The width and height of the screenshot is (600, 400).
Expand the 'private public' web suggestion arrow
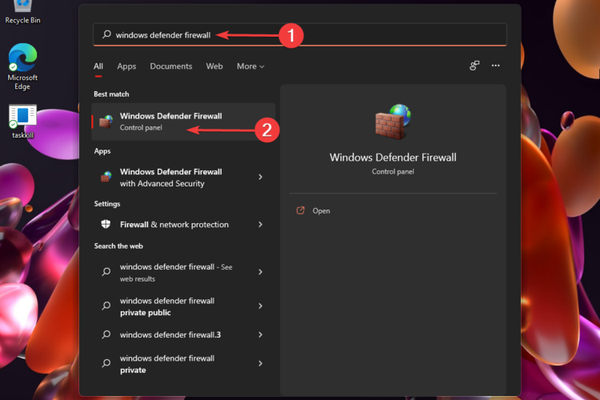[260, 306]
